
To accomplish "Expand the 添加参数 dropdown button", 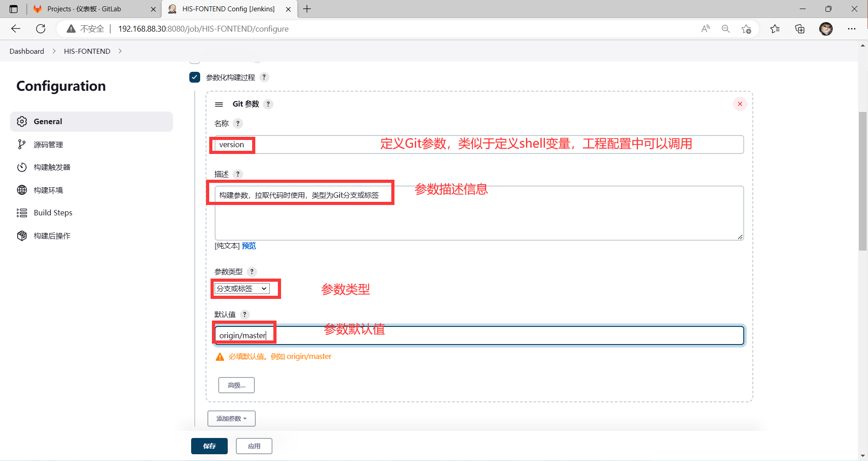I will tap(231, 419).
